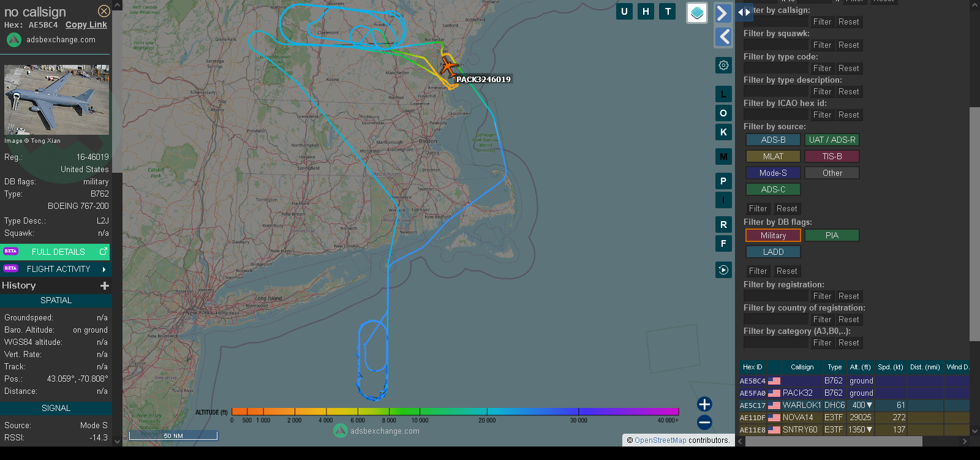Image resolution: width=980 pixels, height=460 pixels.
Task: Click the filter panel vertical scrollbar
Action: coord(974,224)
